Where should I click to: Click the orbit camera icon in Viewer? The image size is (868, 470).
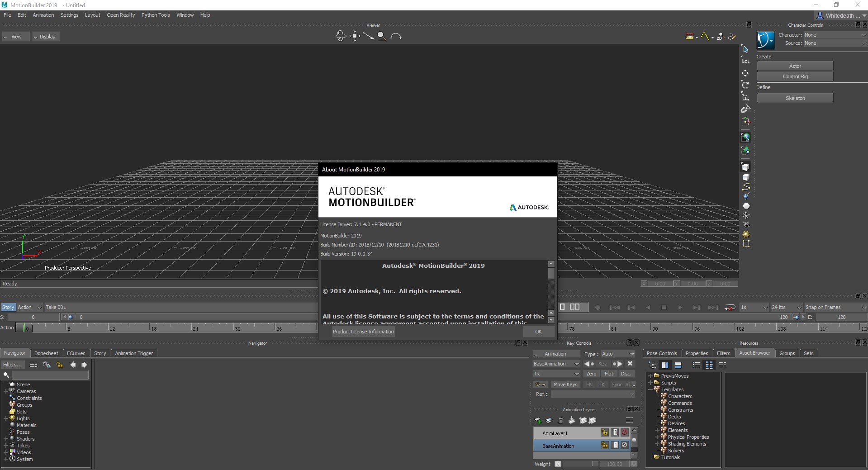(341, 36)
